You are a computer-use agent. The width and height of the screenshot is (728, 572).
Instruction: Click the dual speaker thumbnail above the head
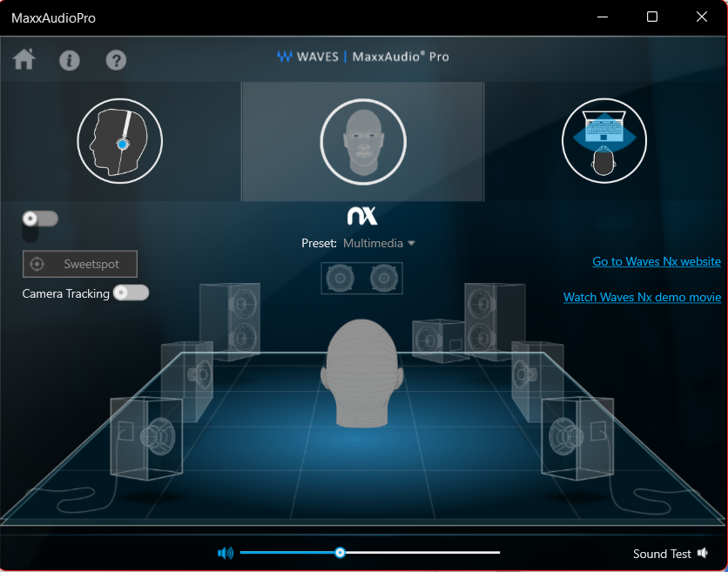click(361, 278)
